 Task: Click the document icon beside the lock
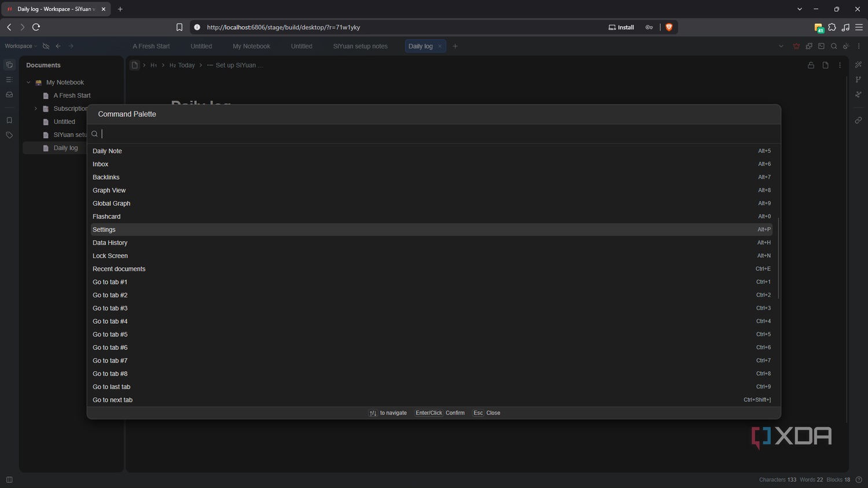tap(825, 65)
